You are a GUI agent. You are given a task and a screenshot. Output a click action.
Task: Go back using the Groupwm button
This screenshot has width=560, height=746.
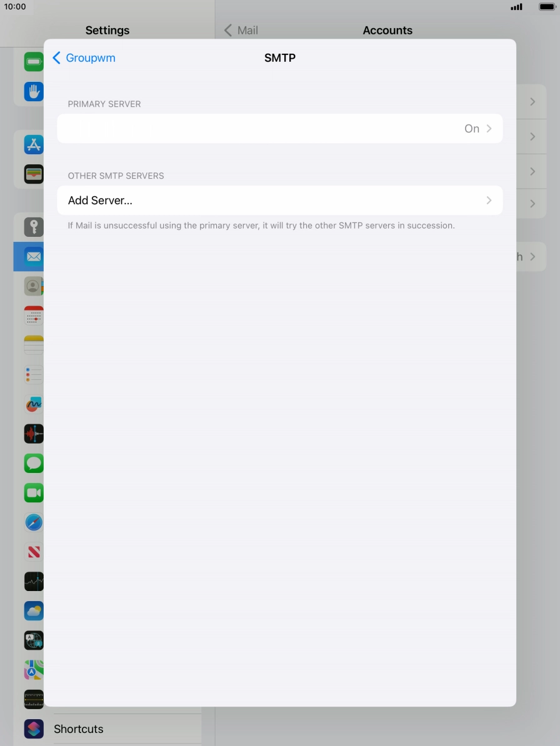tap(84, 57)
